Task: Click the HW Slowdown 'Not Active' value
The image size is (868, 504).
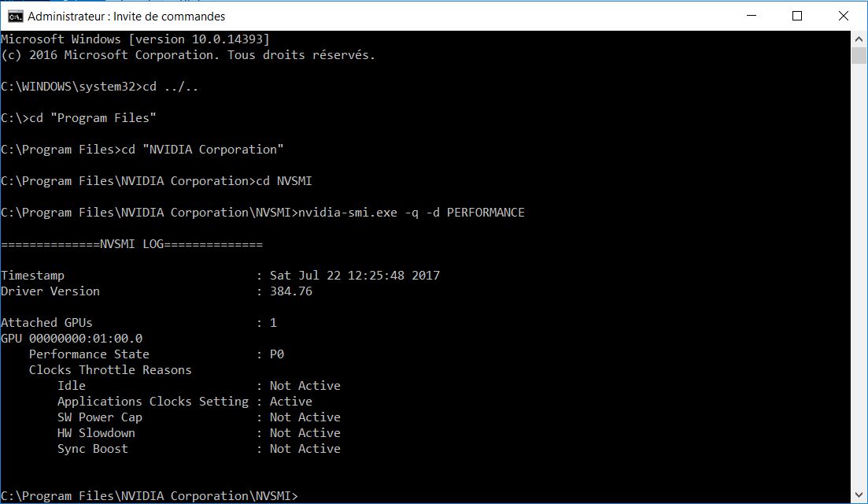Action: 305,433
